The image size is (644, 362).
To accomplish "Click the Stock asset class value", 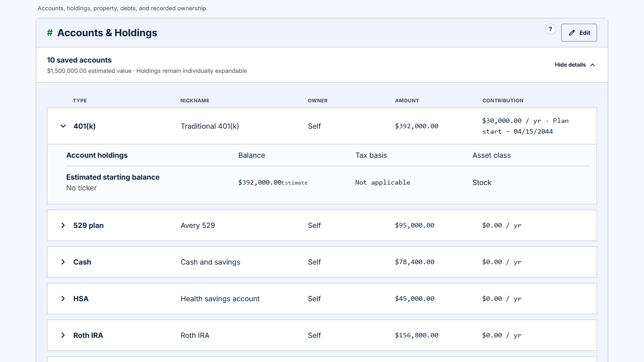I will (x=482, y=182).
